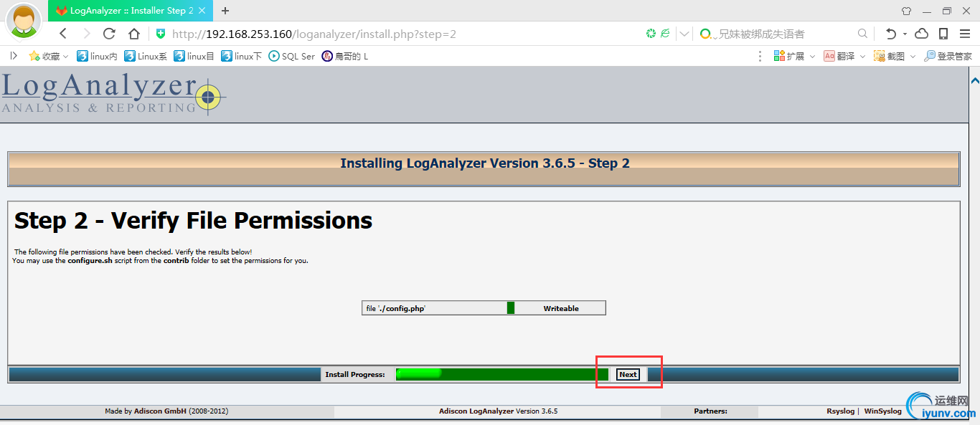Click the undo closed tab icon
The image size is (980, 425).
891,34
